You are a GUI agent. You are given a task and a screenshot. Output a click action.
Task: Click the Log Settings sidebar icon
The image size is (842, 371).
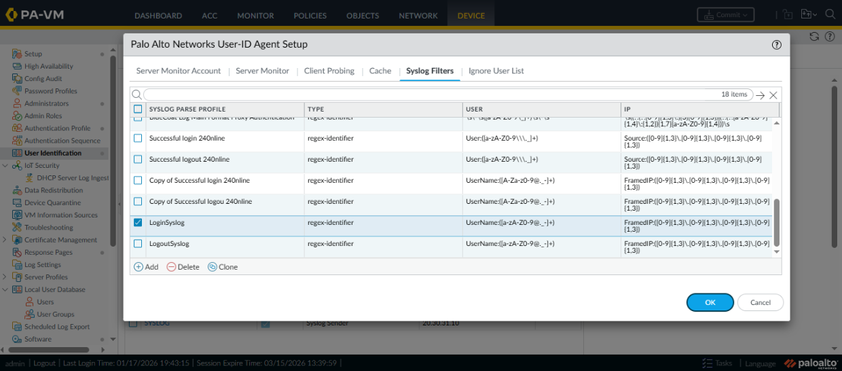[x=18, y=265]
